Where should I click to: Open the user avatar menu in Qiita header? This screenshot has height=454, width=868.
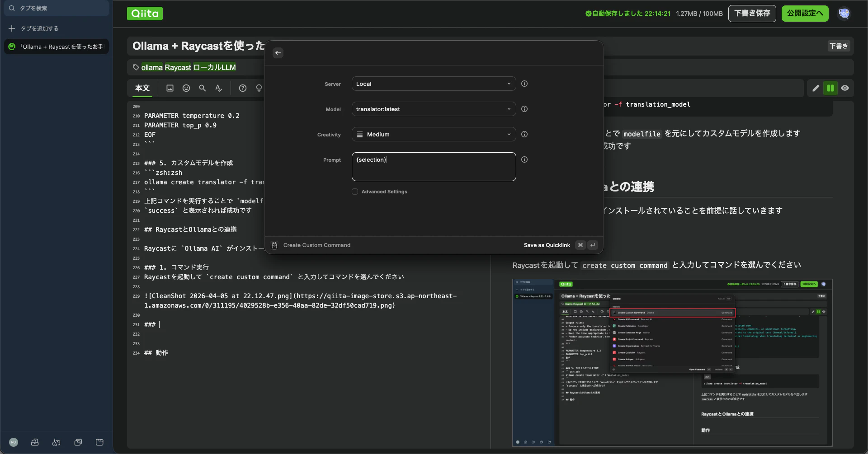tap(844, 14)
